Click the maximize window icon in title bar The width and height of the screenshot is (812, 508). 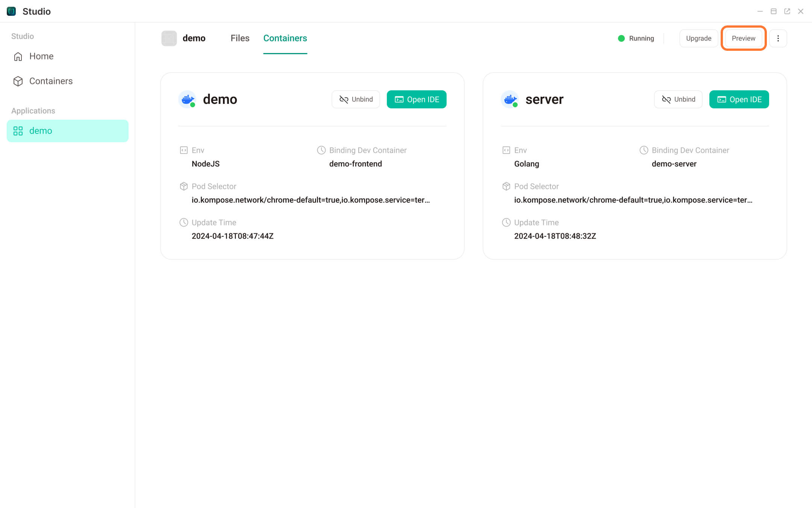point(774,11)
